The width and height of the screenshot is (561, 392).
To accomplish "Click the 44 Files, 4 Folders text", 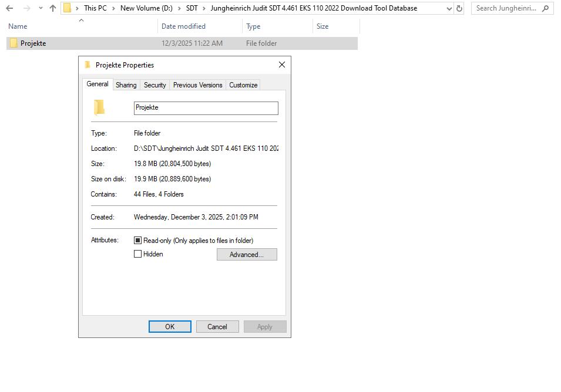I will (159, 194).
